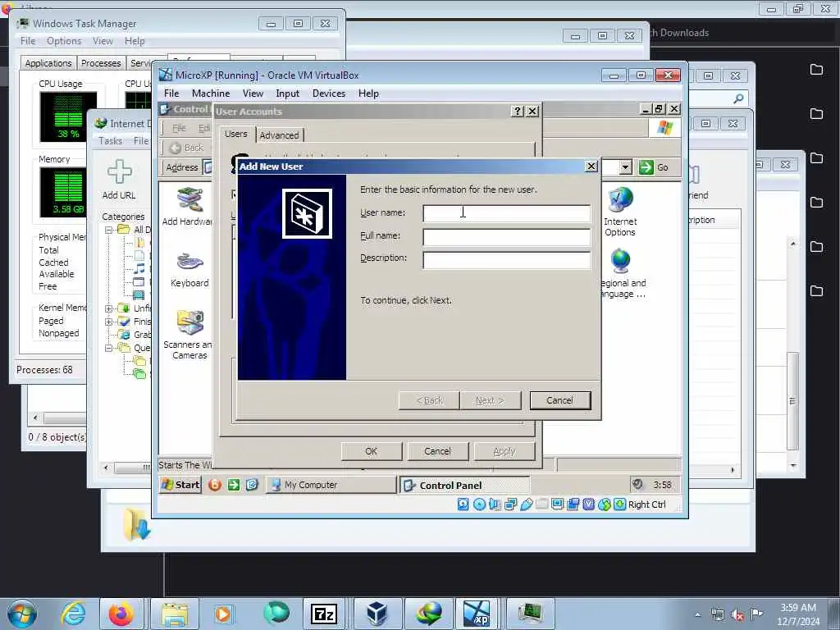
Task: Click the User name input field
Action: (506, 213)
